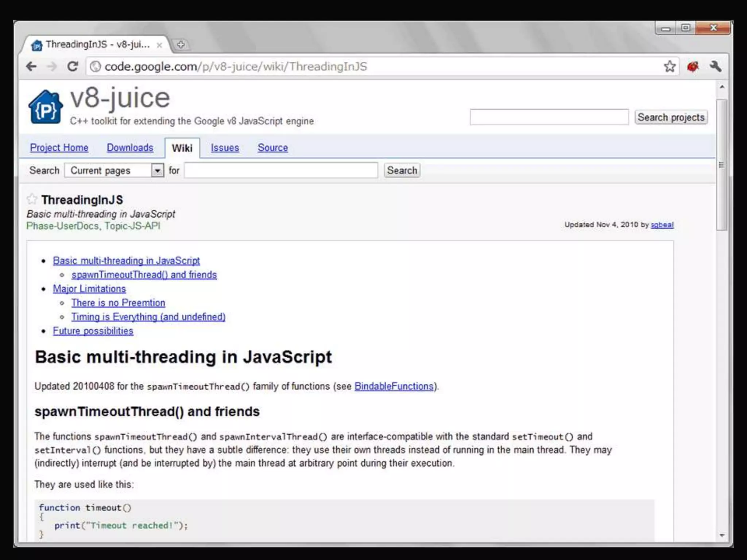Viewport: 747px width, 560px height.
Task: Focus the wiki search text field
Action: (x=280, y=170)
